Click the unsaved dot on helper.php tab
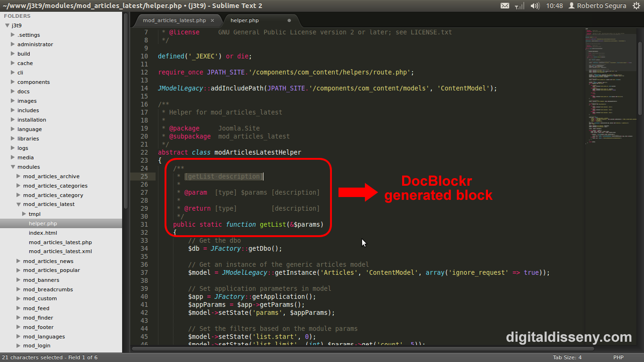Viewport: 644px width, 362px height. [289, 21]
